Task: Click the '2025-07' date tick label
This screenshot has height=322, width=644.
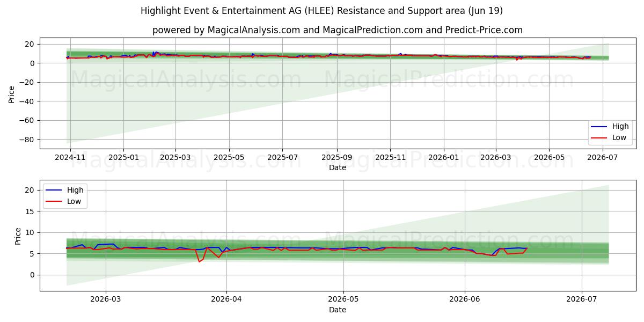Action: click(283, 158)
